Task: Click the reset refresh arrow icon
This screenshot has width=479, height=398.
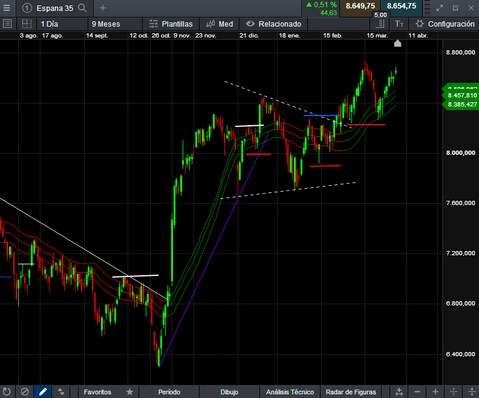Action: (6, 392)
